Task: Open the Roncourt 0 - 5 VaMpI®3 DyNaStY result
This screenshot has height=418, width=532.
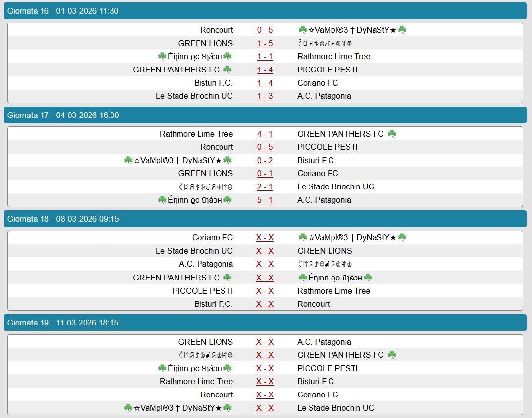Action: (265, 30)
